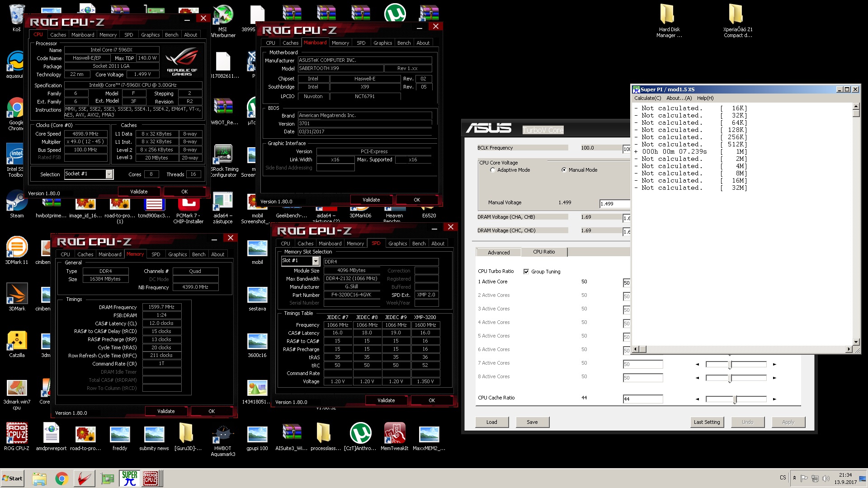Screen dimensions: 868x488
Task: Open Bench tab in SPD CPU-Z window
Action: point(419,244)
